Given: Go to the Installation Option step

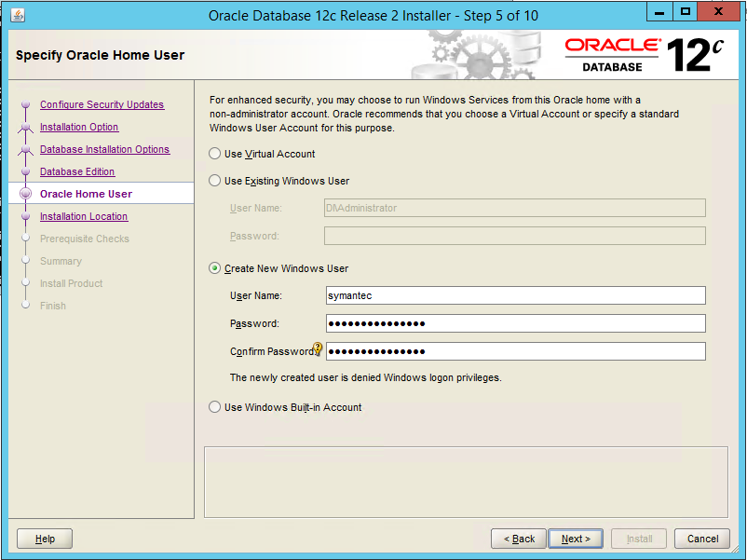Looking at the screenshot, I should pyautogui.click(x=79, y=127).
